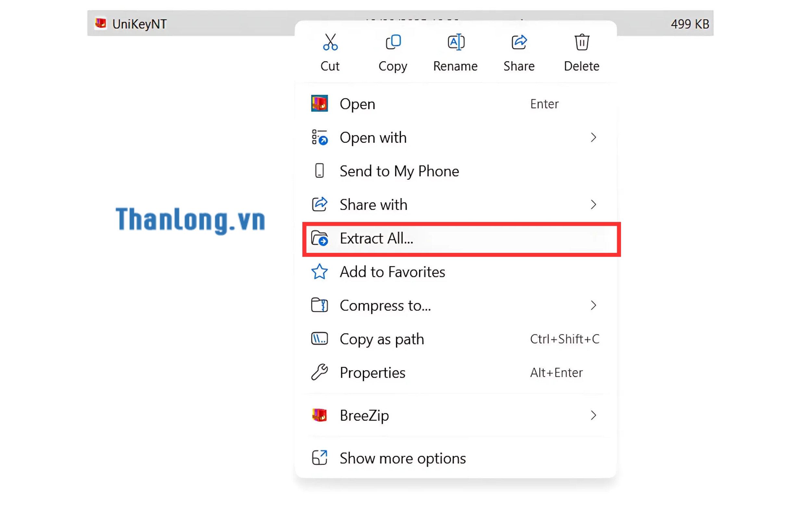This screenshot has width=812, height=508.
Task: Select the UniKeyNT file row
Action: pos(139,23)
